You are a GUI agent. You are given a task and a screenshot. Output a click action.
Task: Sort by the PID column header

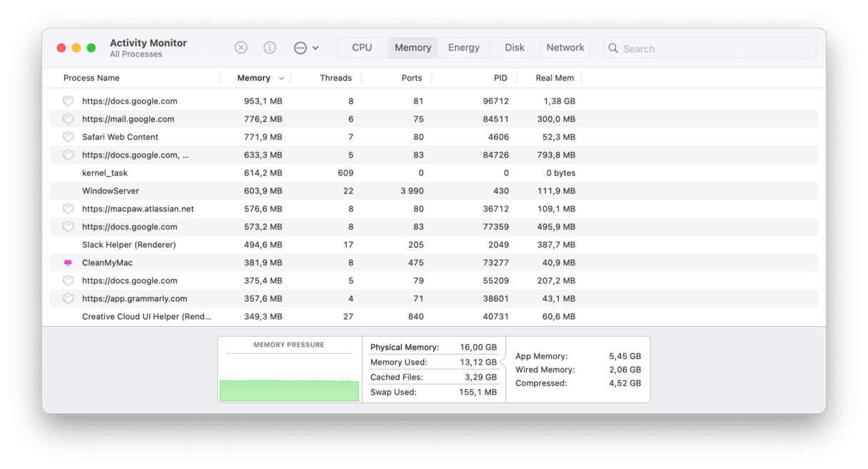click(500, 78)
